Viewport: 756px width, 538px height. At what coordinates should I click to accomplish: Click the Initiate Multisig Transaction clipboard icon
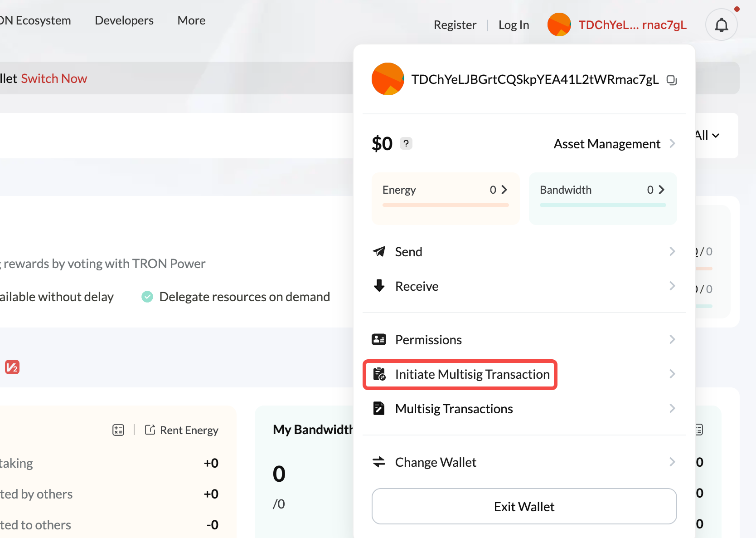(380, 374)
